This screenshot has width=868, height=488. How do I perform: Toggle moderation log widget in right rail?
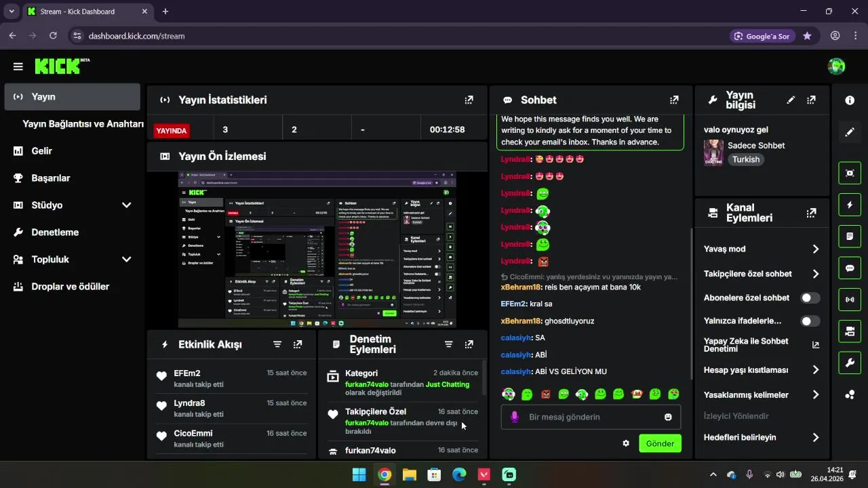point(850,237)
